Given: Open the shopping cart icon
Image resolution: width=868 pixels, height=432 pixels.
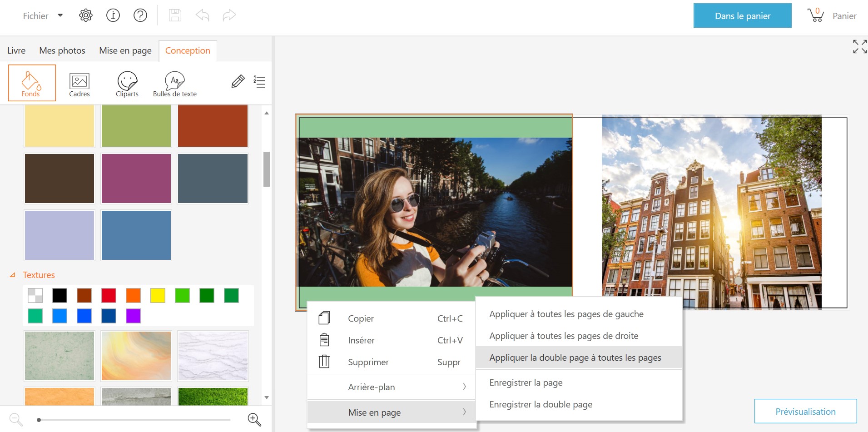Looking at the screenshot, I should tap(816, 15).
